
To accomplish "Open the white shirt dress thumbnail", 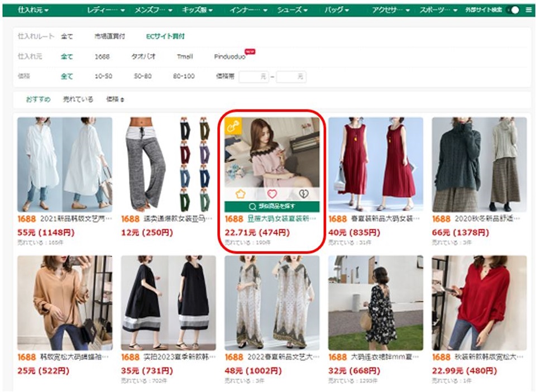I will pyautogui.click(x=65, y=165).
